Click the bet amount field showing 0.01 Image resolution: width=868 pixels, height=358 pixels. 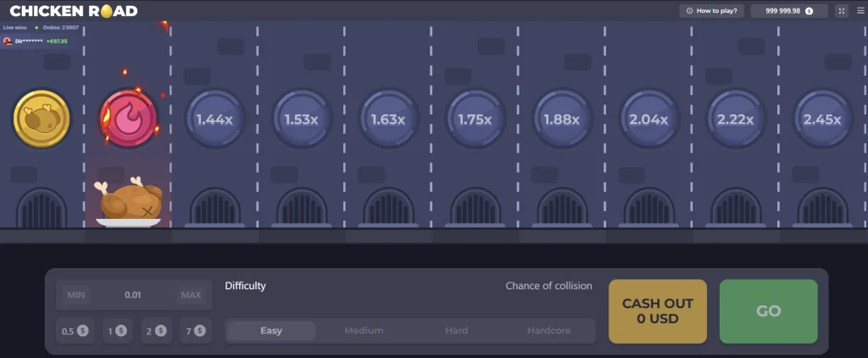tap(133, 295)
